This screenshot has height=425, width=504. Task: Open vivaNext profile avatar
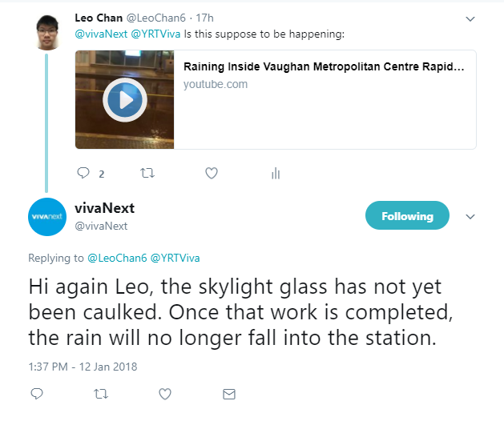46,216
